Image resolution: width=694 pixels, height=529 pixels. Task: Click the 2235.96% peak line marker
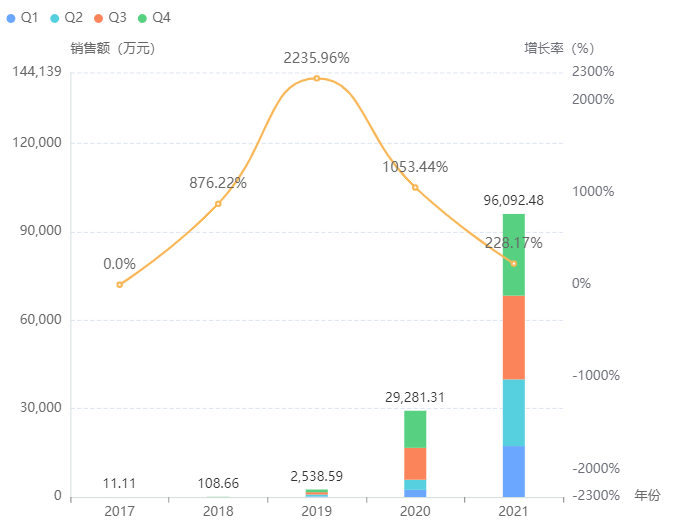click(x=317, y=78)
